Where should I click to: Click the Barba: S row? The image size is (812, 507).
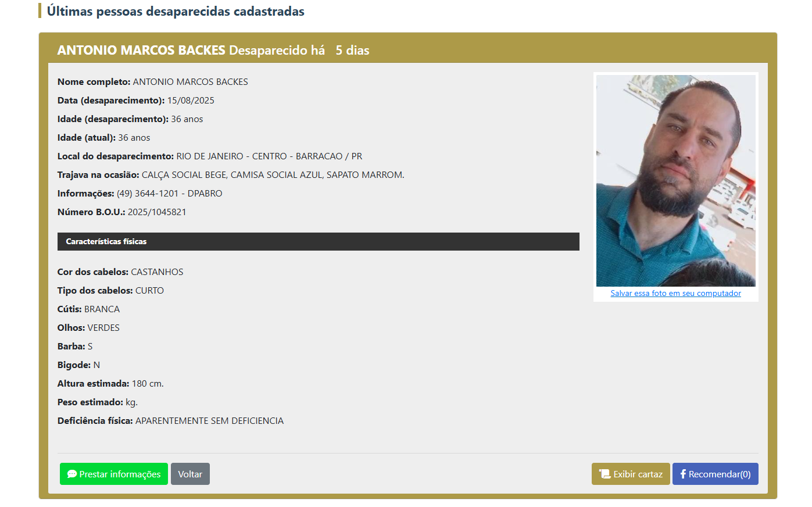tap(75, 347)
